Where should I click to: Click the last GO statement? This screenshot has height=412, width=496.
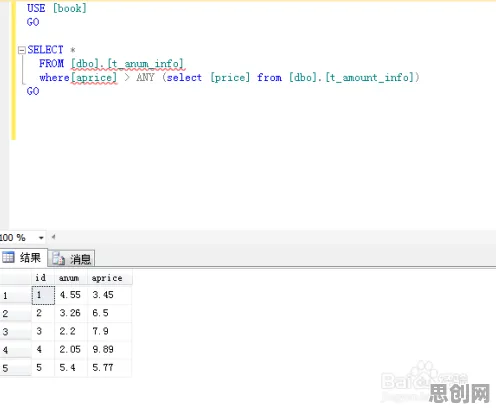(x=33, y=91)
